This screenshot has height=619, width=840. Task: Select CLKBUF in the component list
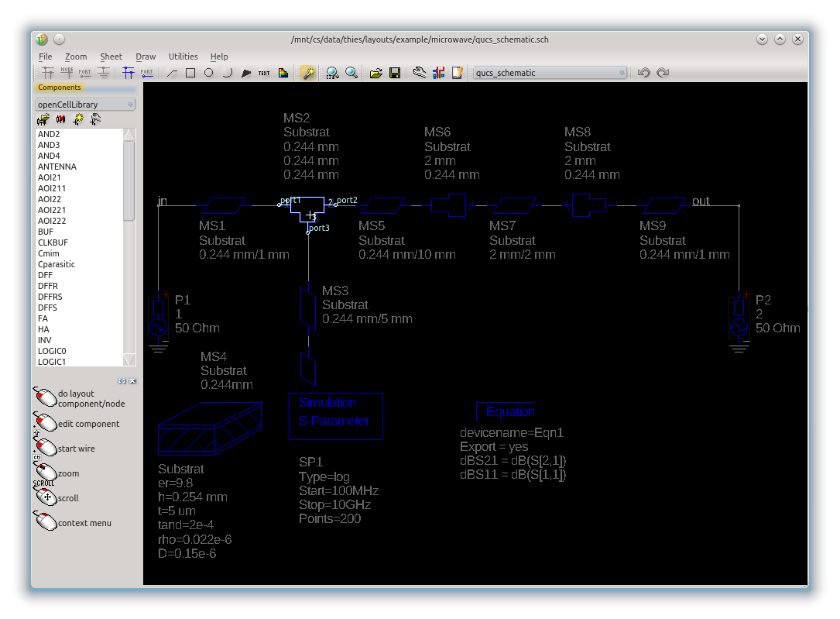(x=79, y=242)
